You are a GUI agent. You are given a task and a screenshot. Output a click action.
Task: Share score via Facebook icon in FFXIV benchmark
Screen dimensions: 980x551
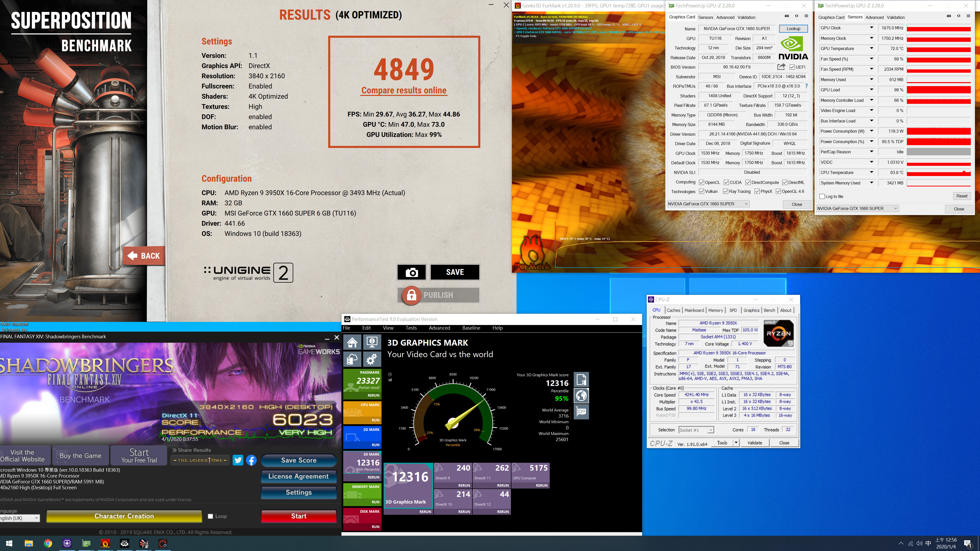click(251, 460)
